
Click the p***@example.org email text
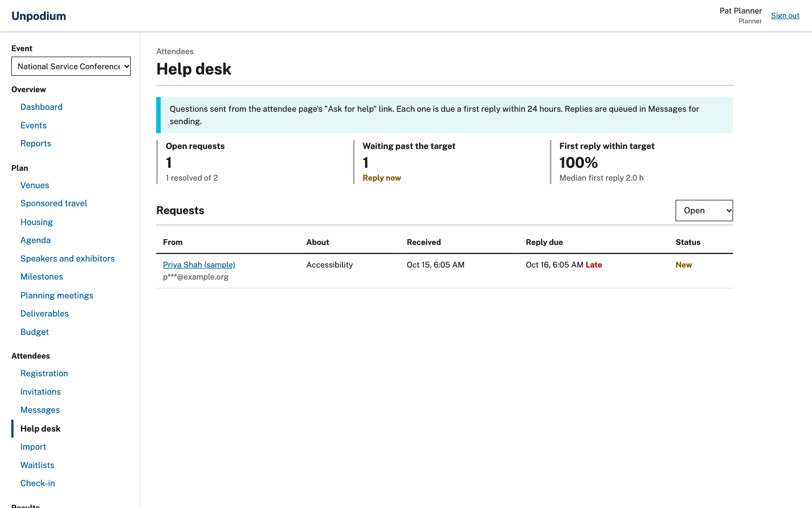195,277
